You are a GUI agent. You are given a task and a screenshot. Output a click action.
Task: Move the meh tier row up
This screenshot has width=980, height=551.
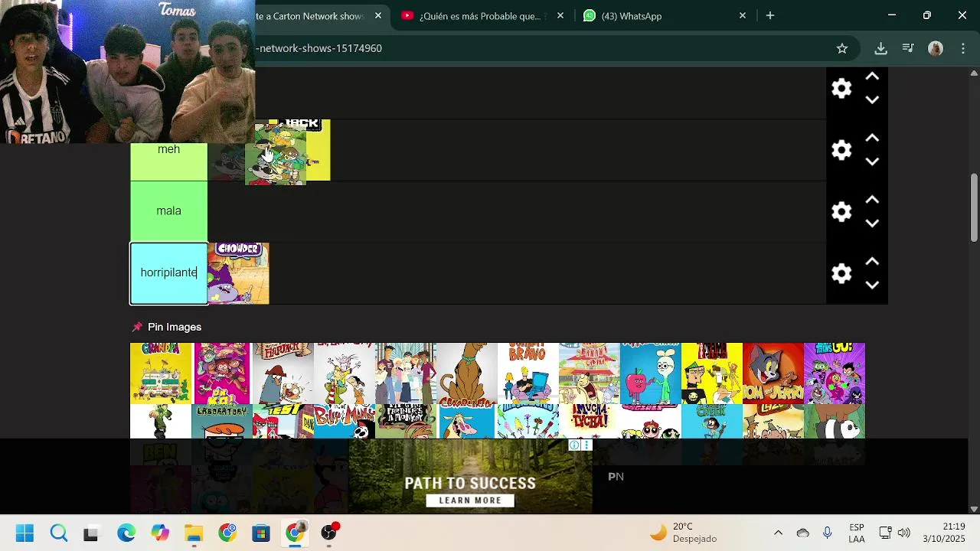click(872, 139)
